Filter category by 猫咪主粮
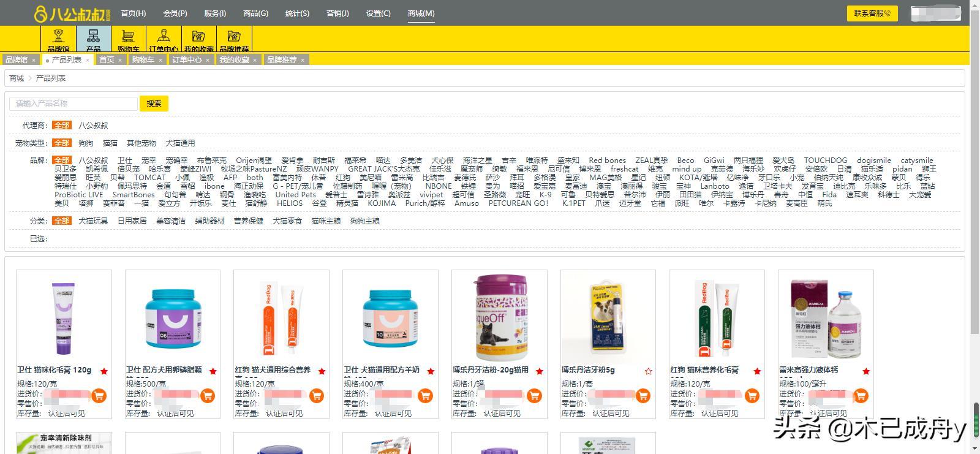The height and width of the screenshot is (454, 980). (326, 221)
